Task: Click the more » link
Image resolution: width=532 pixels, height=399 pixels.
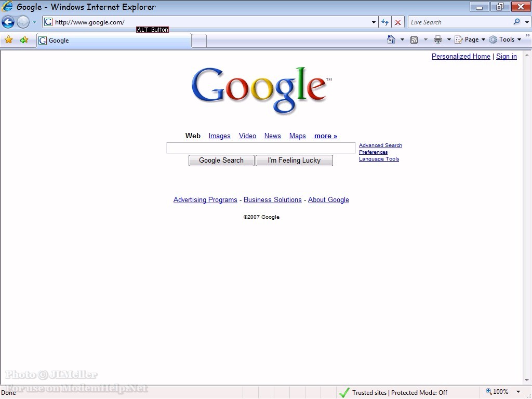Action: (x=326, y=136)
